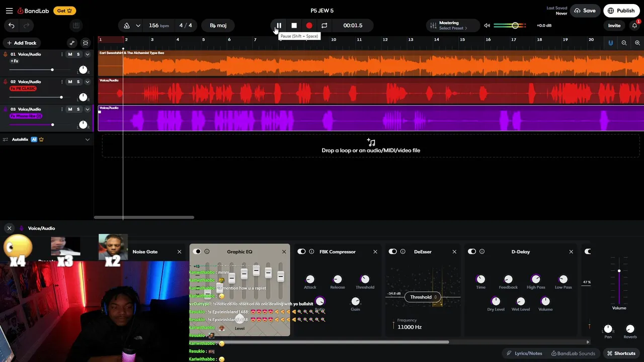Click the BandLab logo
This screenshot has width=644, height=362.
34,11
